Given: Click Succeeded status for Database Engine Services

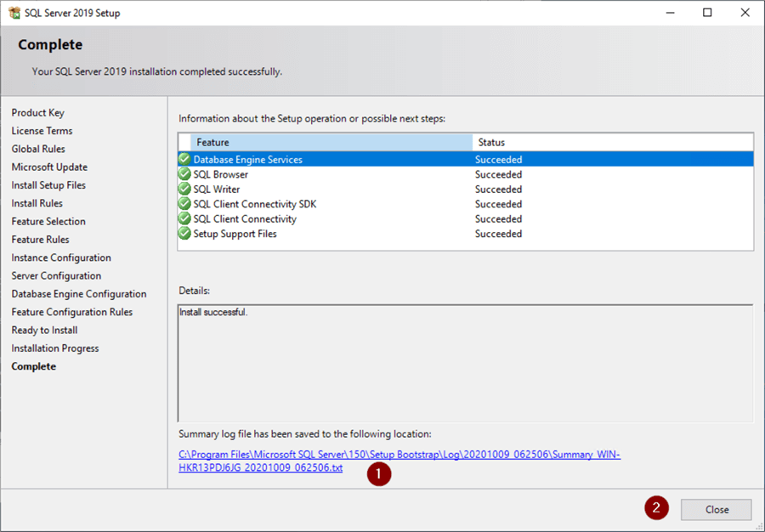Looking at the screenshot, I should coord(499,160).
